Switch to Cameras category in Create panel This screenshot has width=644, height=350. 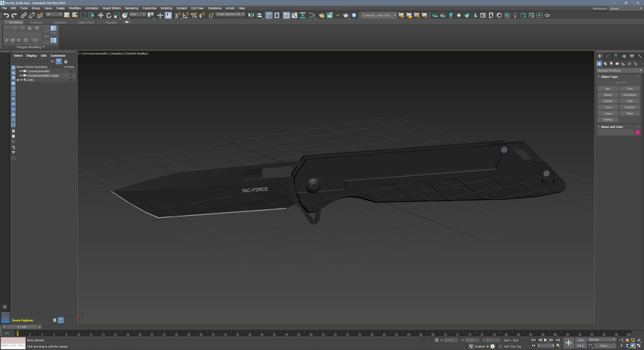click(617, 64)
